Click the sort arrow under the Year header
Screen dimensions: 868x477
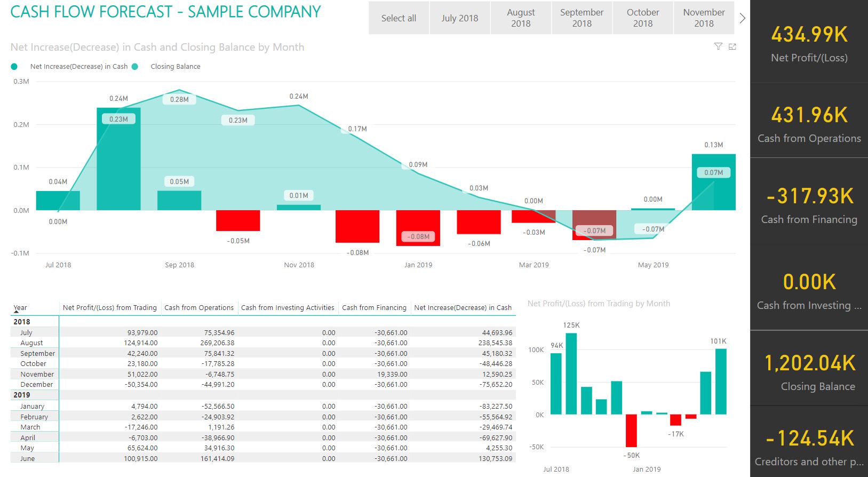tap(16, 311)
